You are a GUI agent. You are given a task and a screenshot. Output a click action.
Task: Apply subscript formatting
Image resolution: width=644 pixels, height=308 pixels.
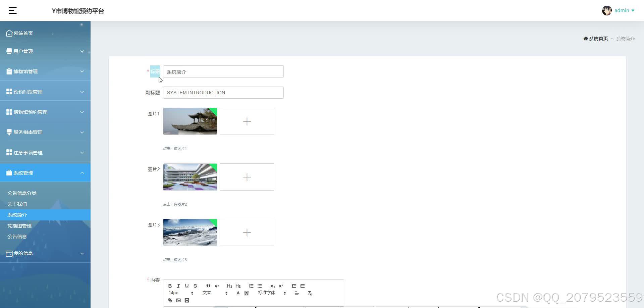click(272, 286)
